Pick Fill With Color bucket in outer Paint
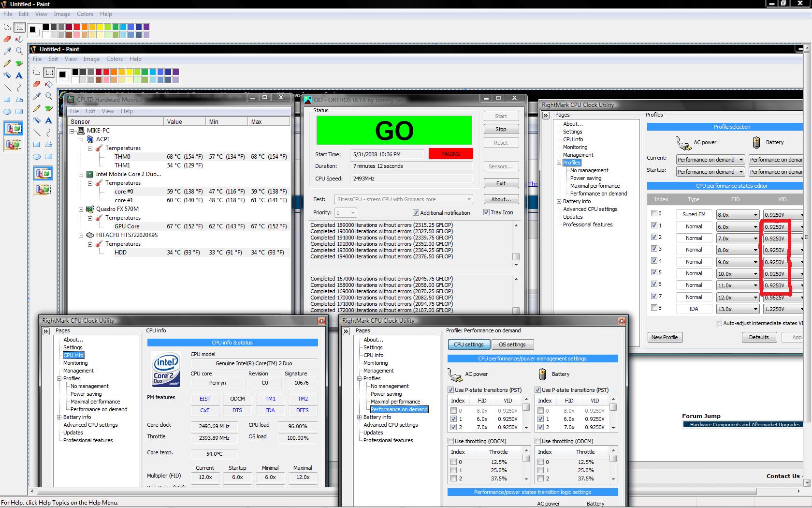 pos(19,39)
